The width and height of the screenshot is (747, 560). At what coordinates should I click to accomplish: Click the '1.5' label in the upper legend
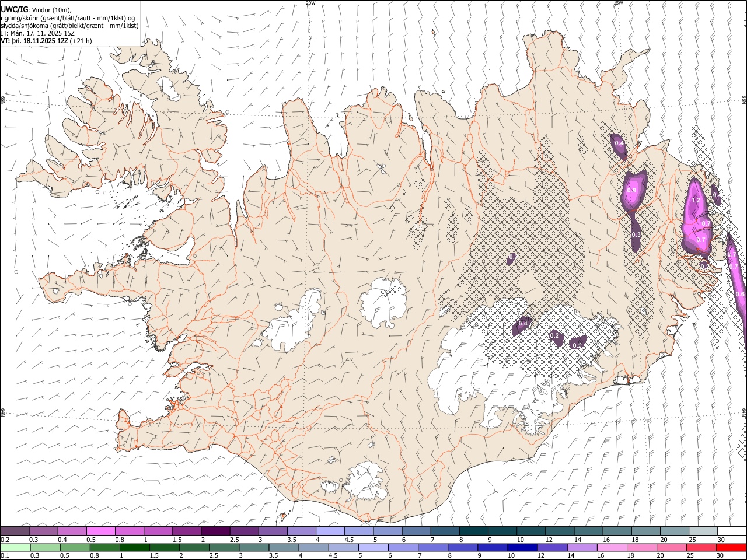pyautogui.click(x=176, y=540)
